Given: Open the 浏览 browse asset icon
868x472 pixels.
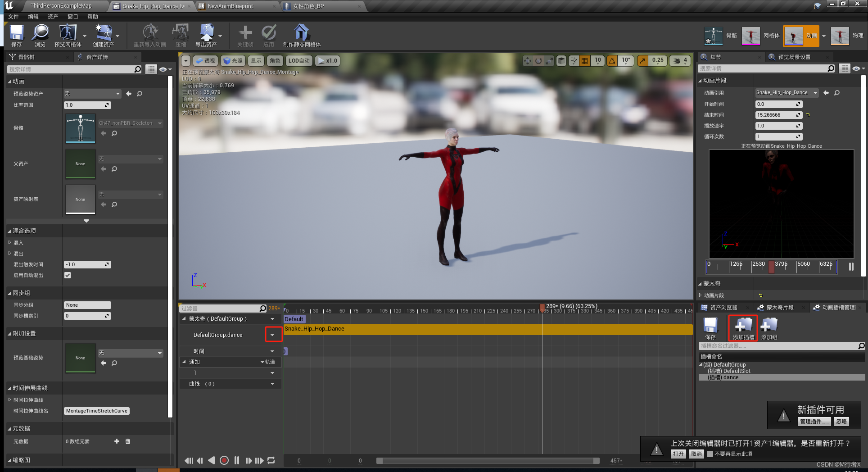Looking at the screenshot, I should coord(40,36).
